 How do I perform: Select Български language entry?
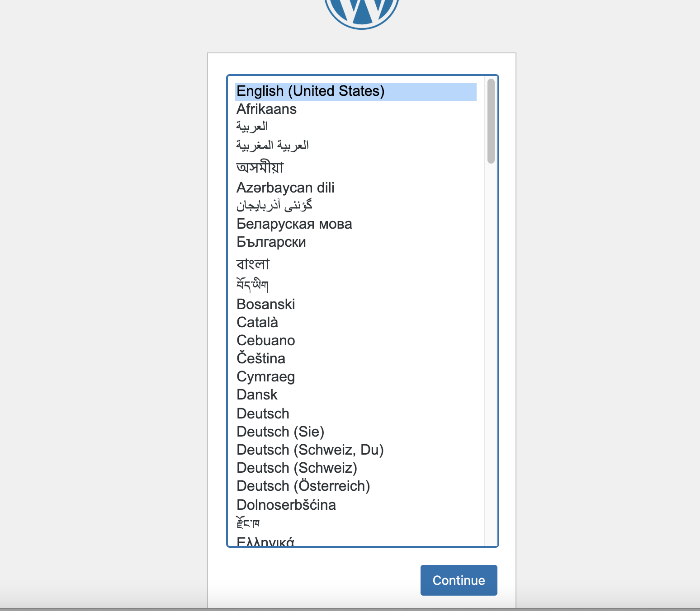pyautogui.click(x=271, y=242)
